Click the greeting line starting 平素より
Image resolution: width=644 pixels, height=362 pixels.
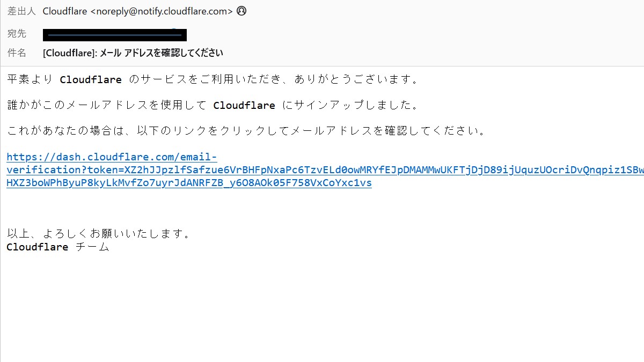tap(213, 80)
